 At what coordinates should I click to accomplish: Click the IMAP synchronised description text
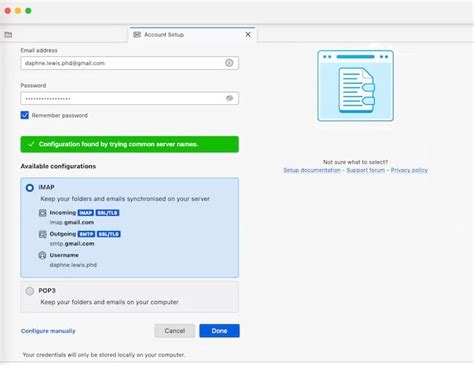point(125,199)
